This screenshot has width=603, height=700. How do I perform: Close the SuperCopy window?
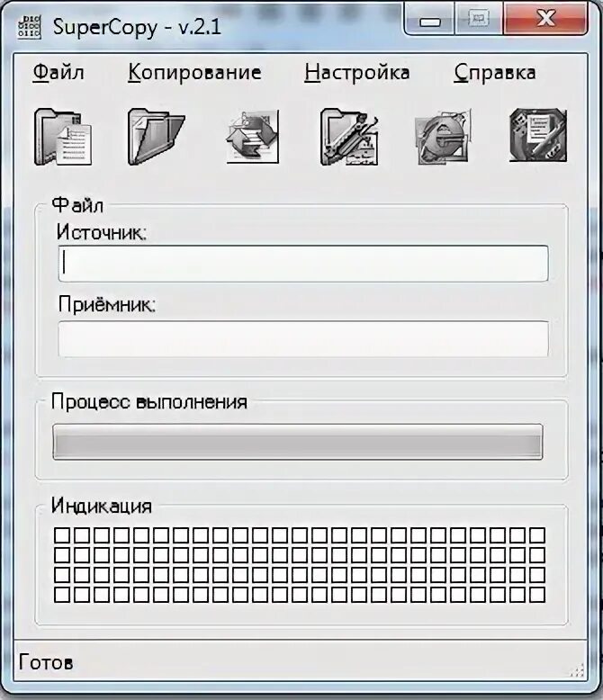(x=545, y=18)
